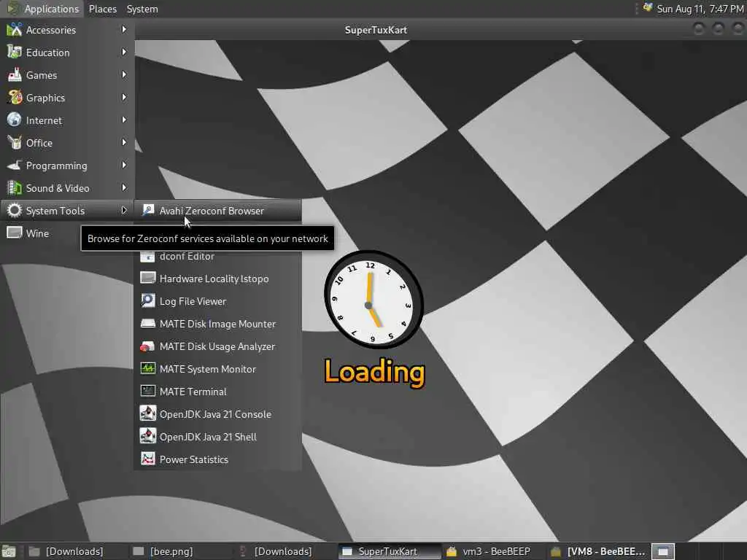Screen dimensions: 747x560
Task: Click the MATE System Monitor graph icon
Action: point(148,368)
